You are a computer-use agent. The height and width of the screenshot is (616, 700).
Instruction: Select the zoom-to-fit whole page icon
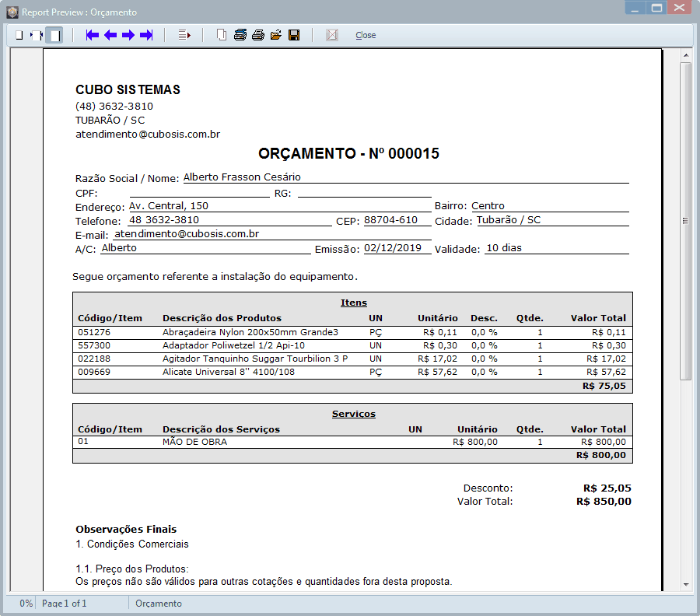point(19,35)
